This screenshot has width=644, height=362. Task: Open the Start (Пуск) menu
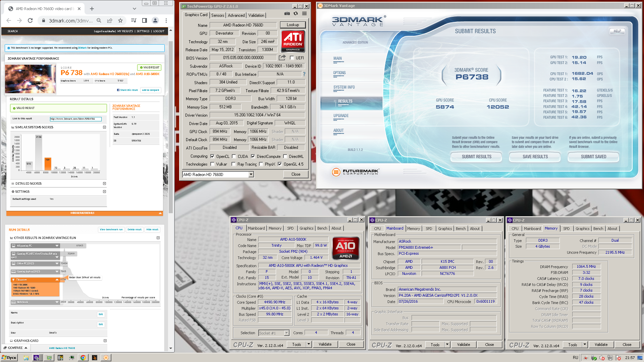[9, 358]
